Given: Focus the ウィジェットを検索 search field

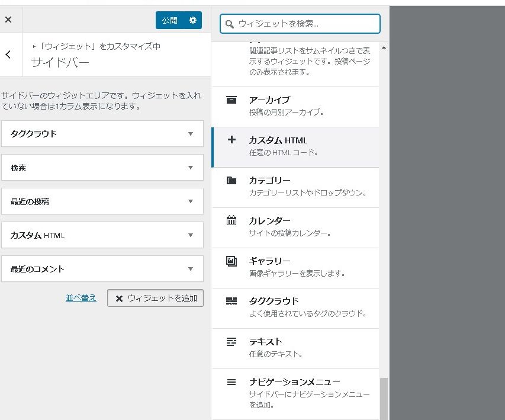Looking at the screenshot, I should pos(306,24).
